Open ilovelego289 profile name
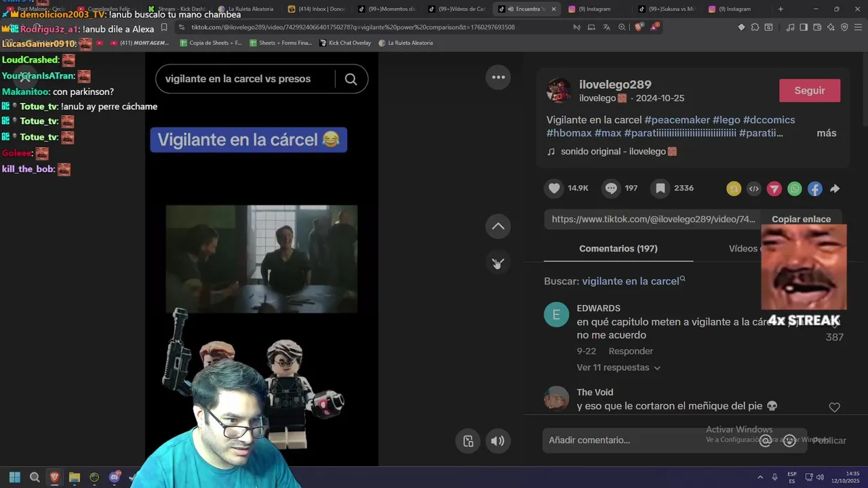Viewport: 868px width, 488px height. point(615,85)
